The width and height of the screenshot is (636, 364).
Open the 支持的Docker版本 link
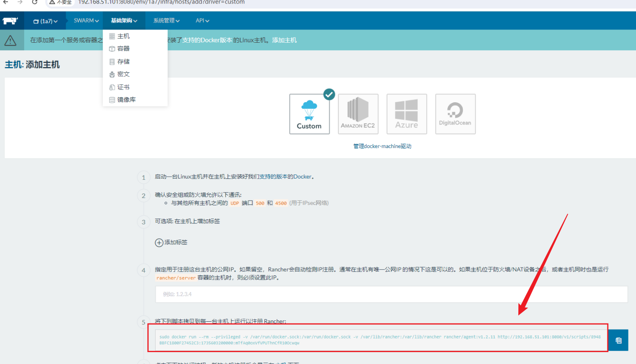[207, 40]
